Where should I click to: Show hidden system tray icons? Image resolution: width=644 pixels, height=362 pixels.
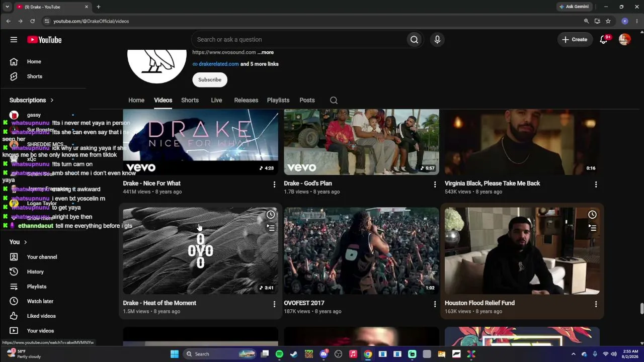click(x=573, y=354)
